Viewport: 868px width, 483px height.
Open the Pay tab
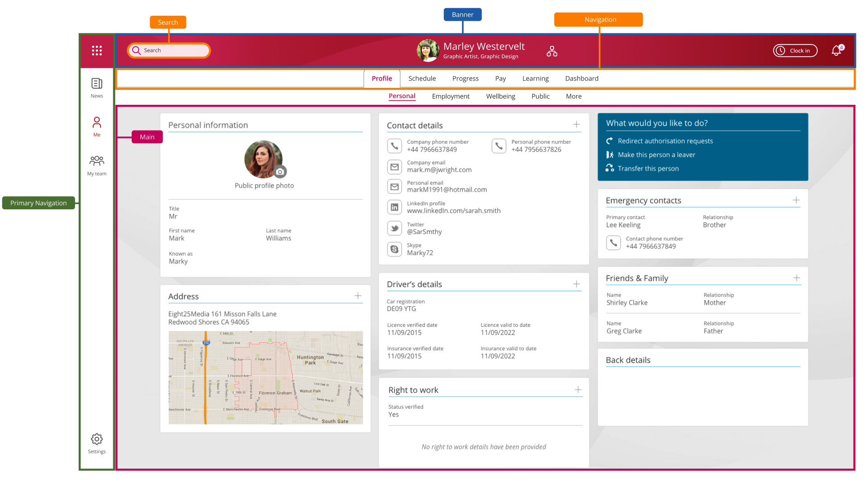pyautogui.click(x=501, y=78)
